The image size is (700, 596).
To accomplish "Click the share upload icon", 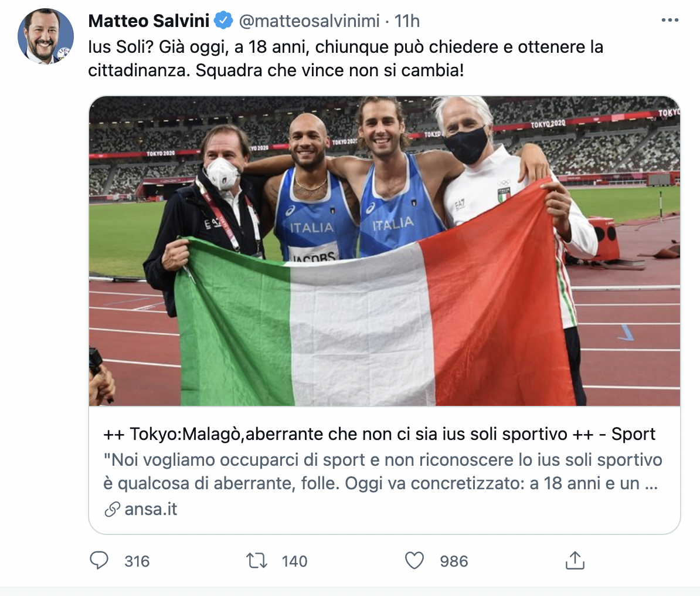I will click(x=575, y=561).
